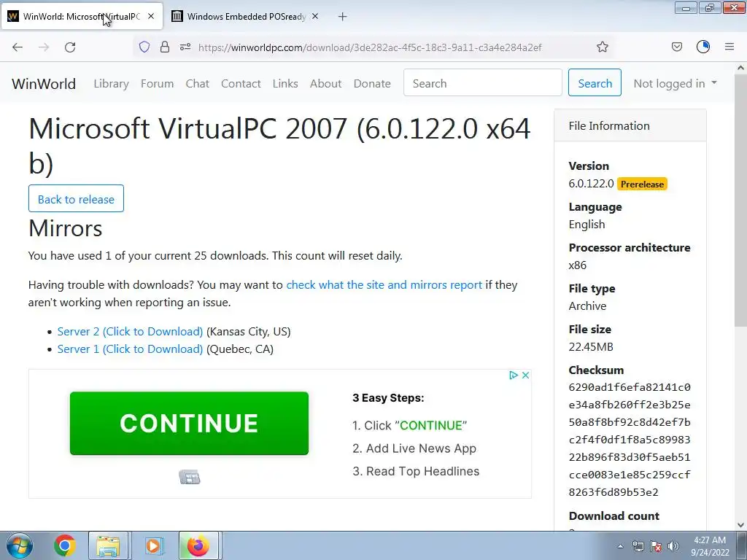Open the Pocket save icon
Viewport: 747px width, 560px height.
coord(676,47)
